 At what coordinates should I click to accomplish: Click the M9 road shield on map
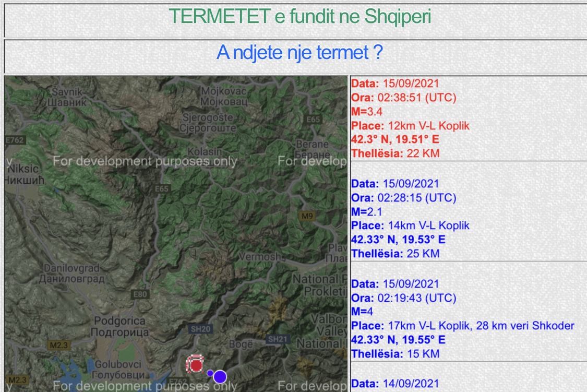point(308,216)
